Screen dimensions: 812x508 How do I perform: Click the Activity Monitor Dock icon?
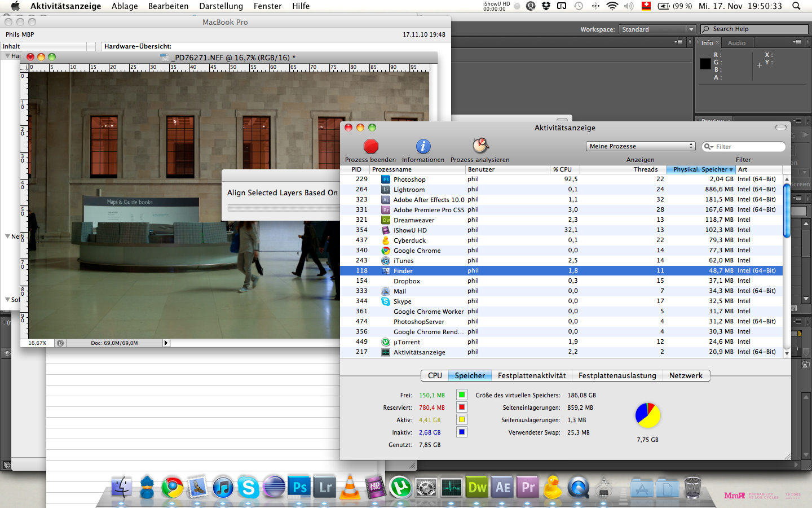click(451, 487)
